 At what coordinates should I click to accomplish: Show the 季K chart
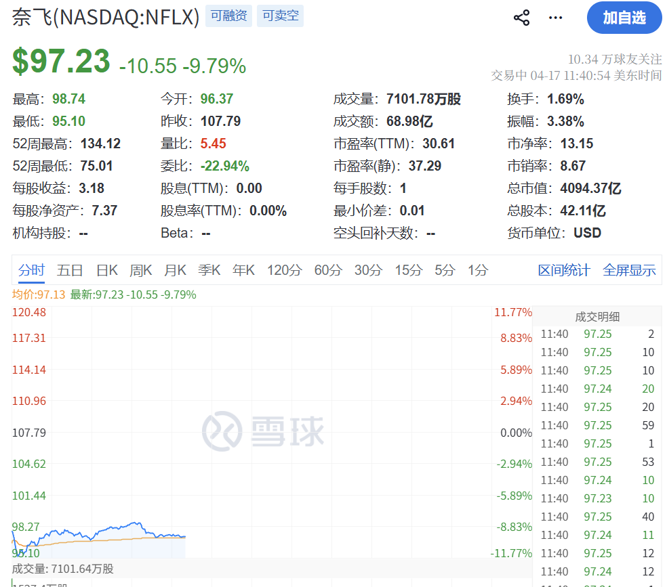[209, 270]
